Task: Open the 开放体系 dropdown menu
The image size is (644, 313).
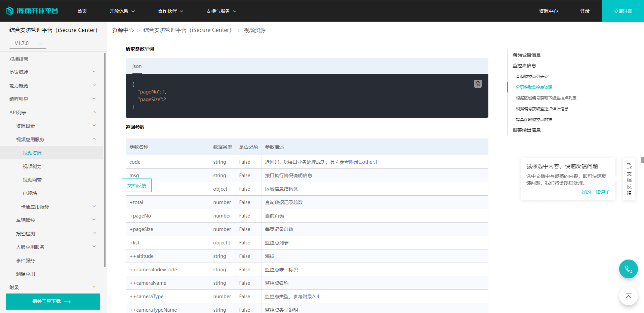Action: coord(122,11)
